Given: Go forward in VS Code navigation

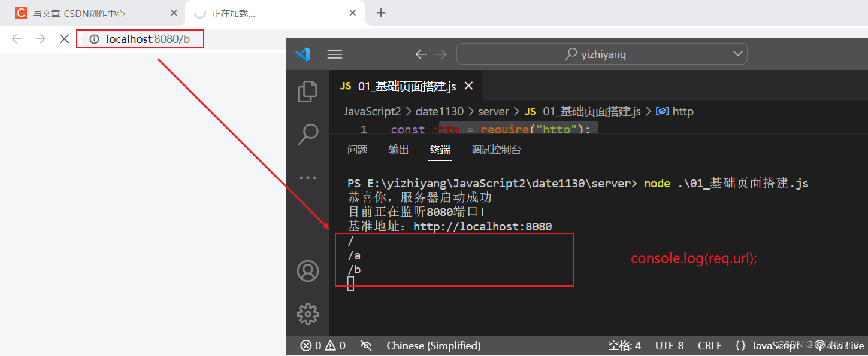Looking at the screenshot, I should pos(441,54).
